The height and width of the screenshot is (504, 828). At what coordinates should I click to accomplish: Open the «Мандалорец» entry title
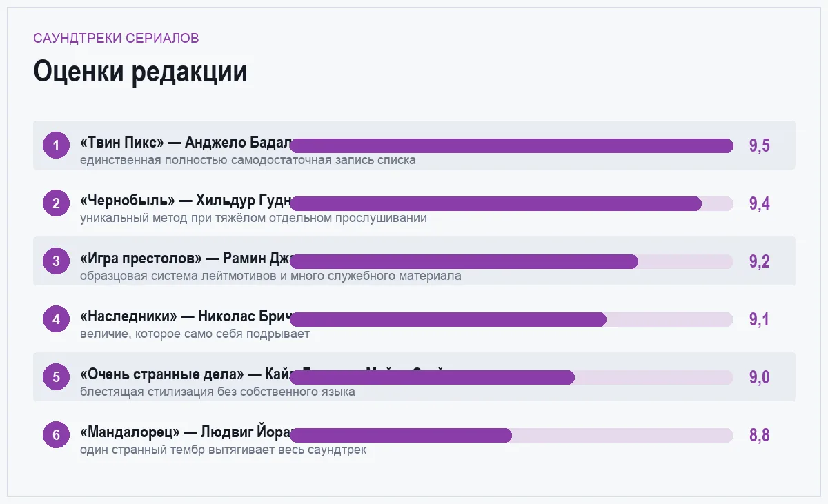pyautogui.click(x=186, y=432)
